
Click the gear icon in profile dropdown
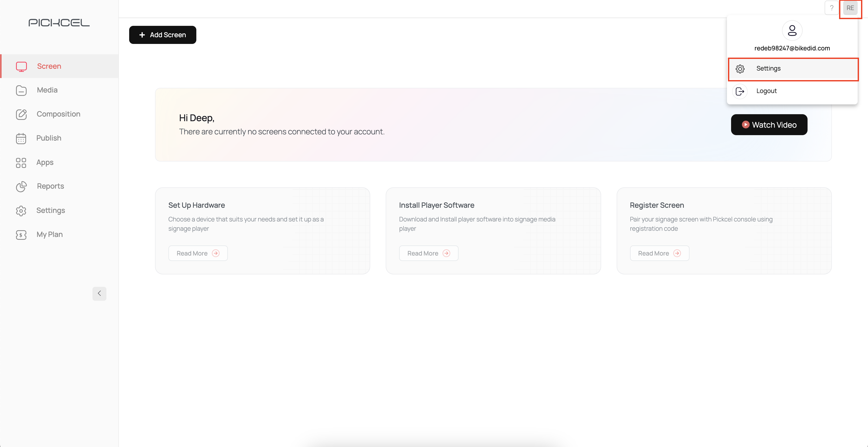click(740, 69)
